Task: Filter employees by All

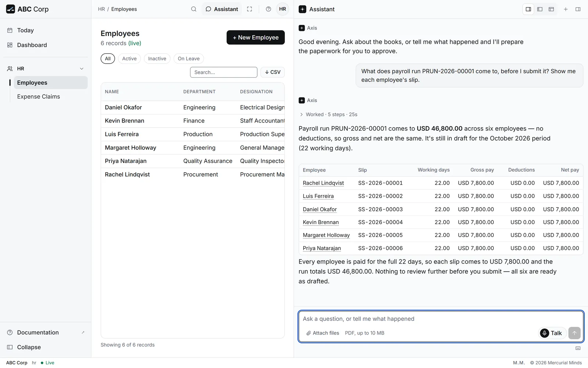Action: [108, 59]
